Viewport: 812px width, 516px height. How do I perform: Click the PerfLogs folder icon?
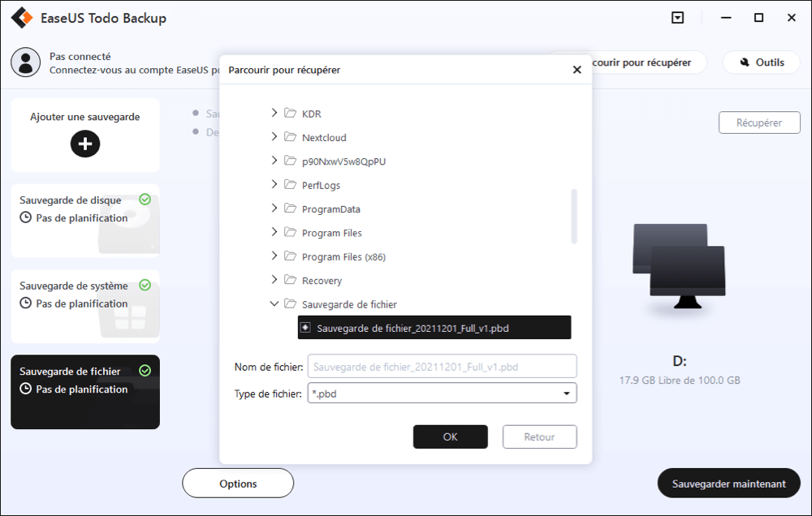click(290, 184)
